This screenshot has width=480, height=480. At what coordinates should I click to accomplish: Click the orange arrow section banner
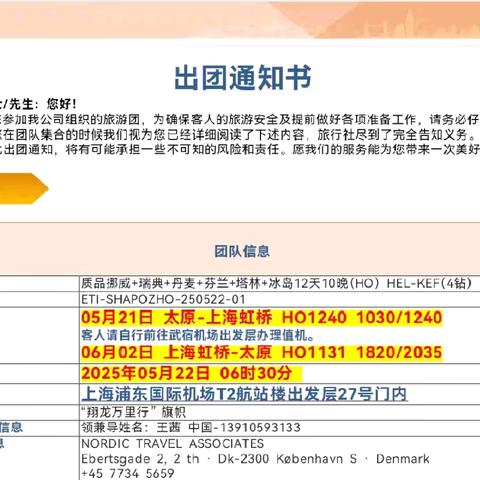click(x=24, y=188)
